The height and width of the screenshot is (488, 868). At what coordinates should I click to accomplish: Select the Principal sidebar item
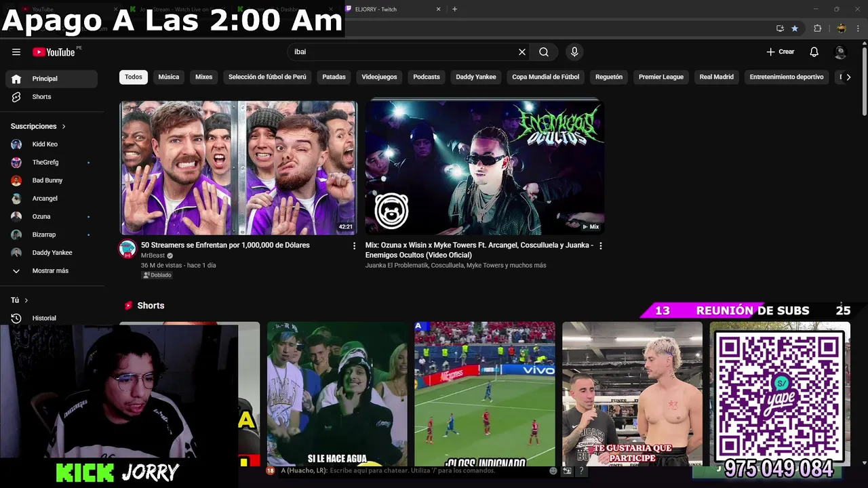click(52, 79)
